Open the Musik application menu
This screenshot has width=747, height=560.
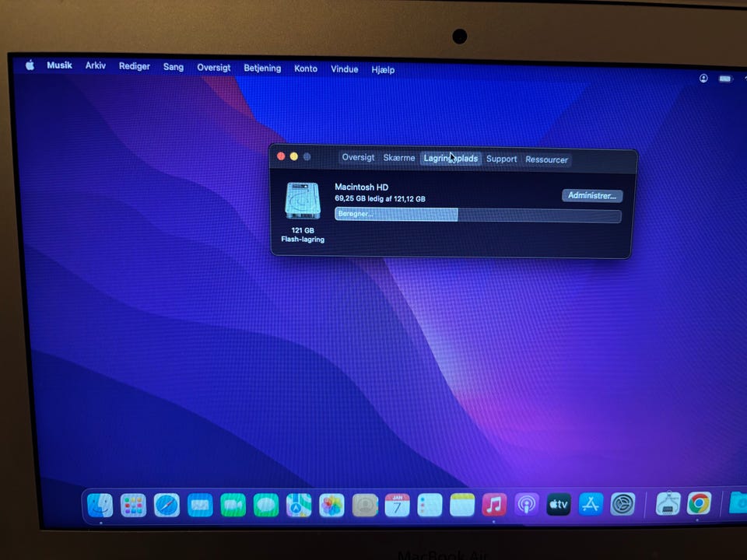click(x=60, y=65)
